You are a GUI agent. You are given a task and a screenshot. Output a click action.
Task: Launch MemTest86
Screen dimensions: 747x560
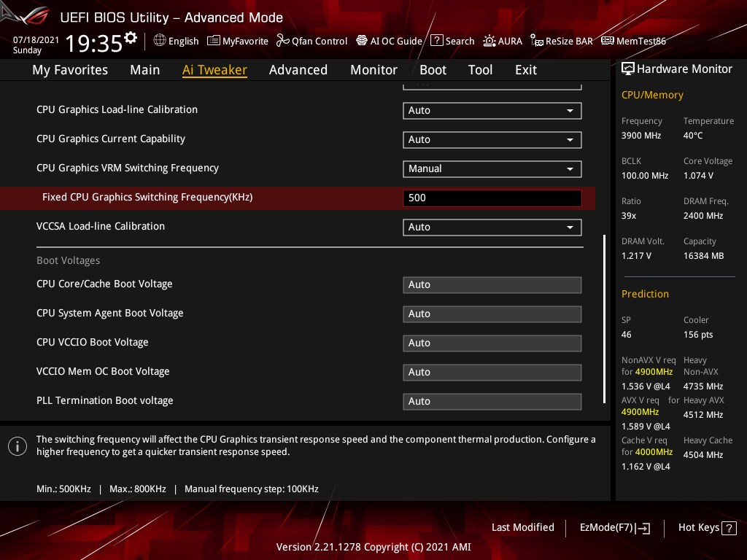pyautogui.click(x=633, y=41)
